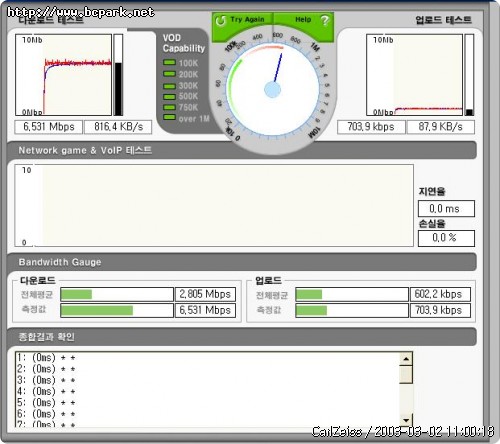500x444 pixels.
Task: Click the Try Again button
Action: click(242, 23)
